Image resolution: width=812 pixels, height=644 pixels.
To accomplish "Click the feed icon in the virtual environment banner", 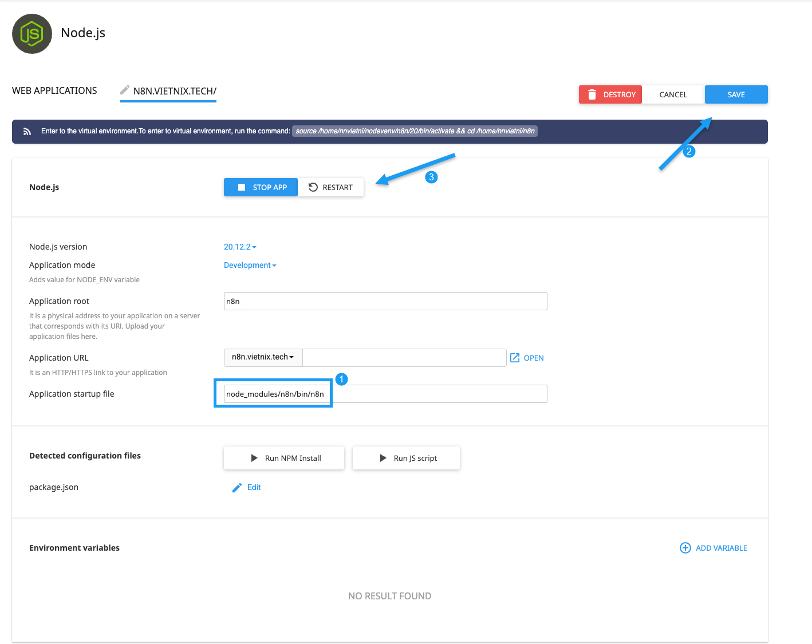I will [27, 131].
